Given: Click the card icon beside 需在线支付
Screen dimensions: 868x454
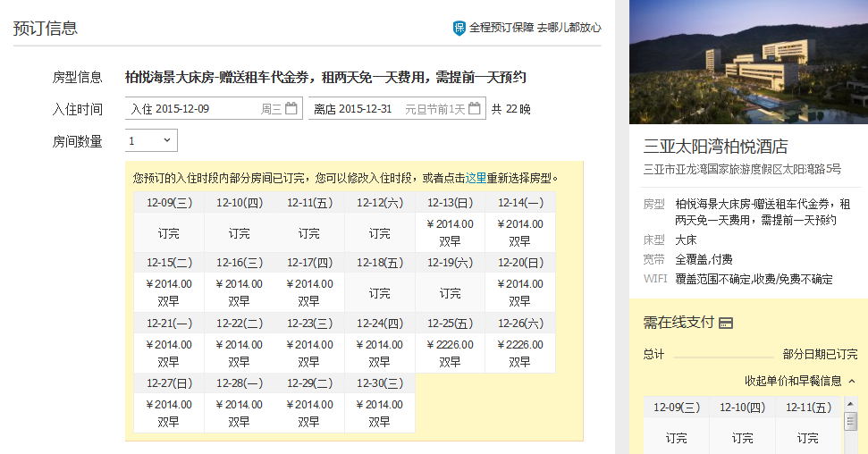Looking at the screenshot, I should coord(726,323).
